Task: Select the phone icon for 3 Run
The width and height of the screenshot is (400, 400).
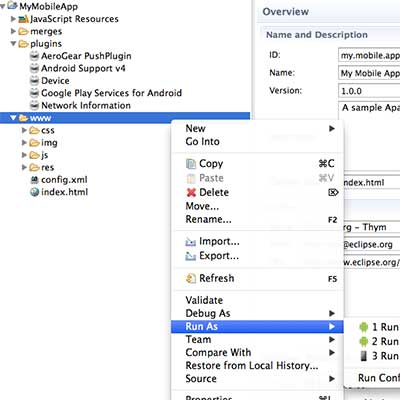Action: pos(364,356)
